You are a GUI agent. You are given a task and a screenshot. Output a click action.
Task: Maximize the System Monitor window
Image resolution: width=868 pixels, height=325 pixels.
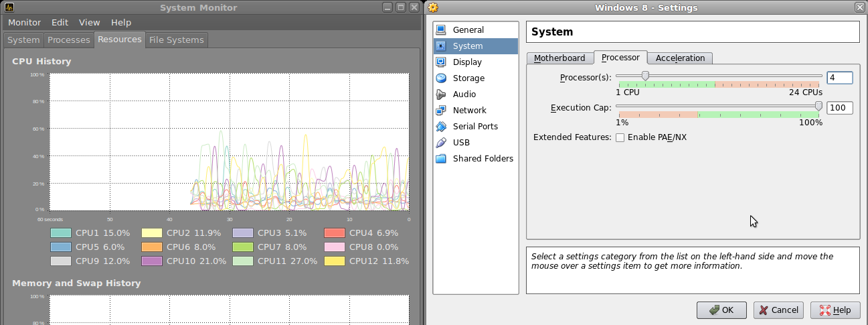pyautogui.click(x=401, y=7)
